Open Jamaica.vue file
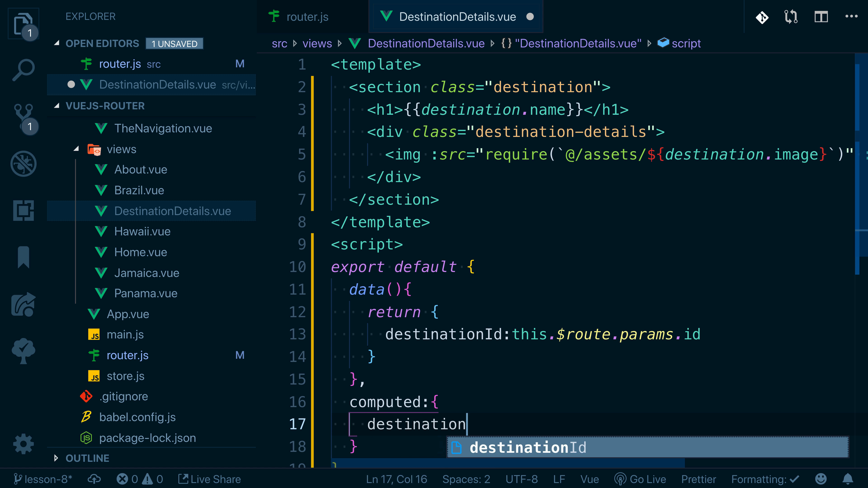Viewport: 868px width, 488px height. coord(151,273)
